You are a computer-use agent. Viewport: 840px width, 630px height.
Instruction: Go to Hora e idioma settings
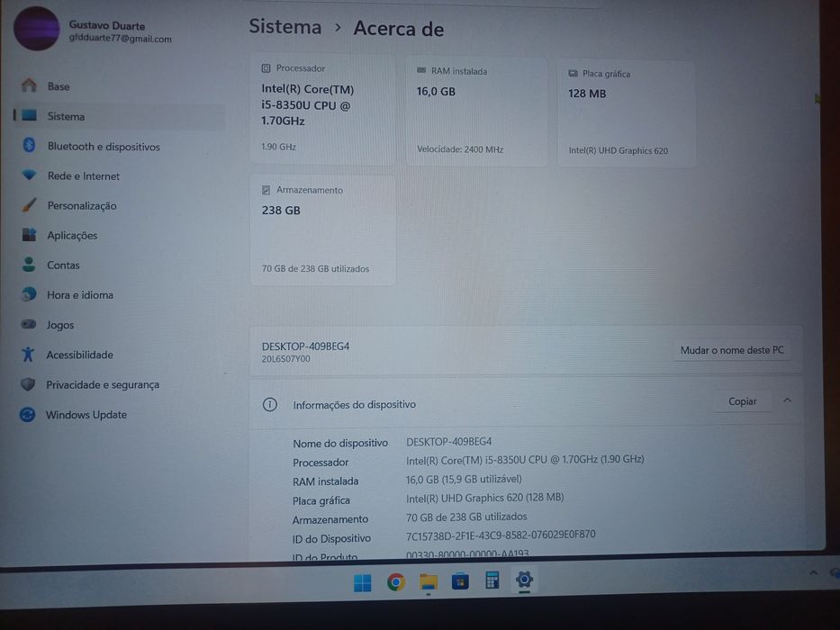pos(119,294)
